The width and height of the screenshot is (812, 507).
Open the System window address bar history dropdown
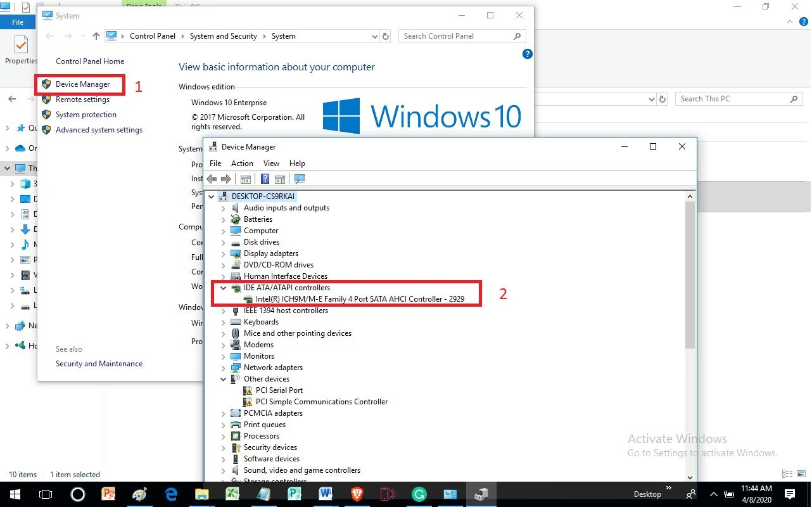point(374,36)
